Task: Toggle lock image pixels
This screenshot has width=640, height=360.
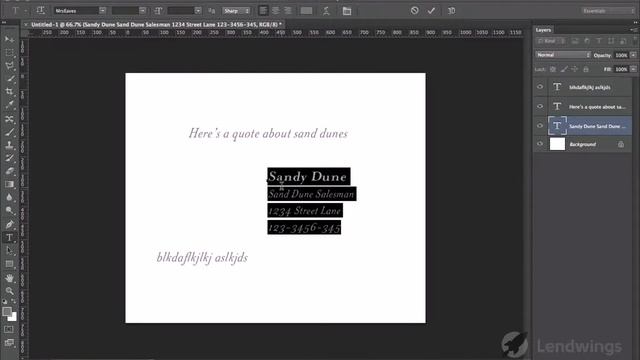Action: [x=564, y=69]
